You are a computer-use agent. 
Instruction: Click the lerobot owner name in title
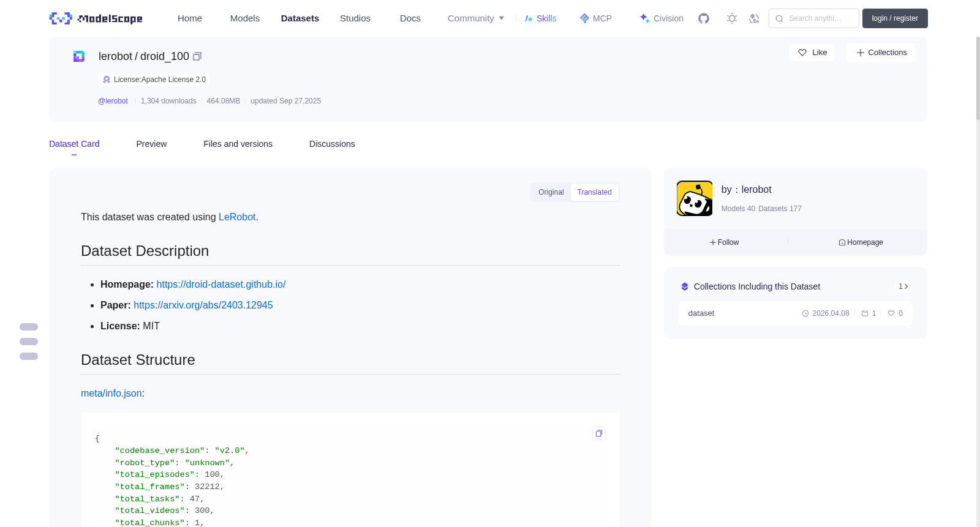point(115,56)
